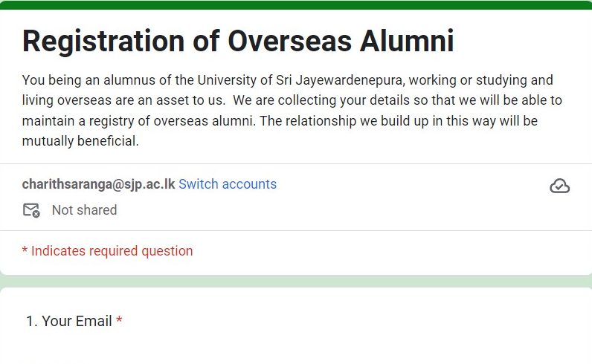The height and width of the screenshot is (364, 592).
Task: Click the '1. Your Email' question label
Action: [x=68, y=321]
